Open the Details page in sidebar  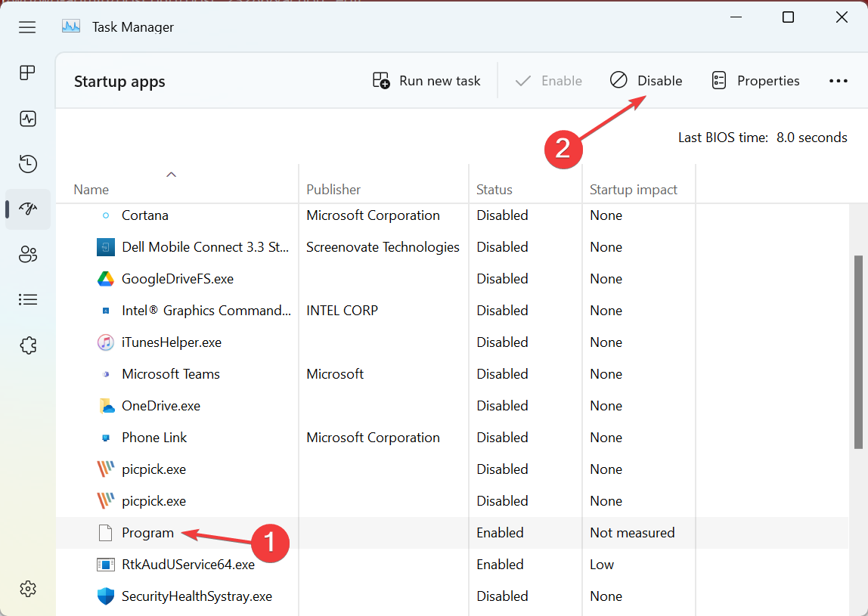point(28,300)
